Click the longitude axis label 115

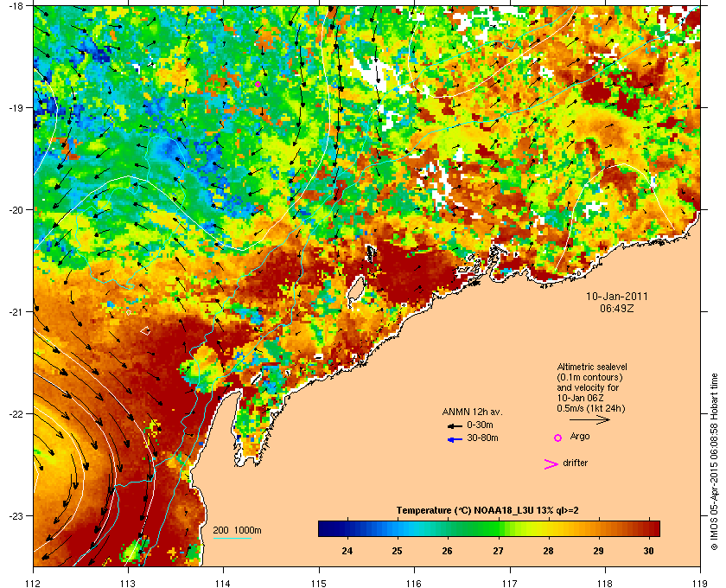click(319, 583)
